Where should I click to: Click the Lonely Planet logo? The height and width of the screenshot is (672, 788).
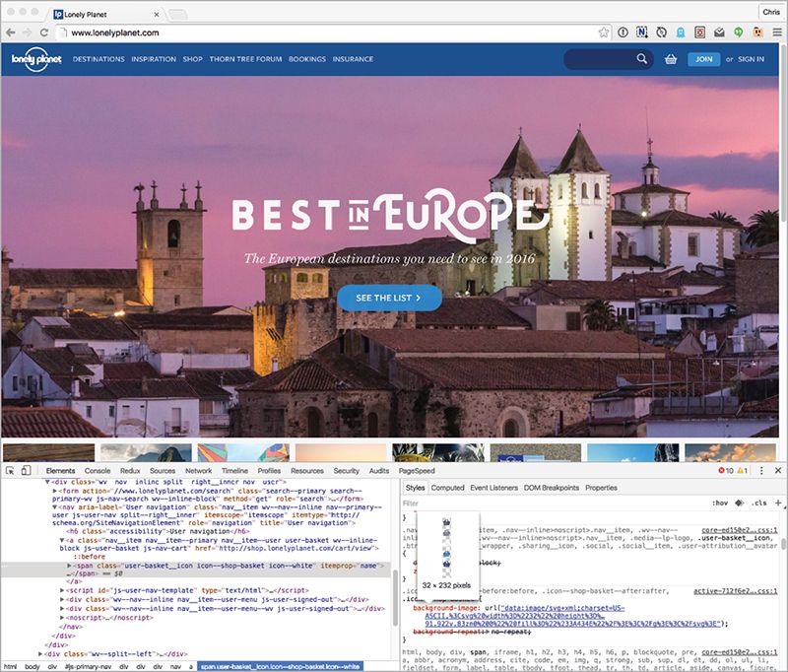(33, 59)
